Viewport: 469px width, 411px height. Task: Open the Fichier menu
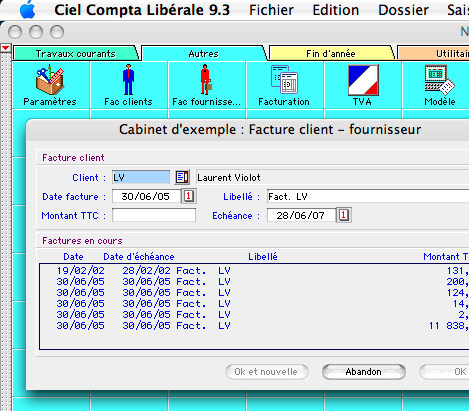click(x=271, y=10)
